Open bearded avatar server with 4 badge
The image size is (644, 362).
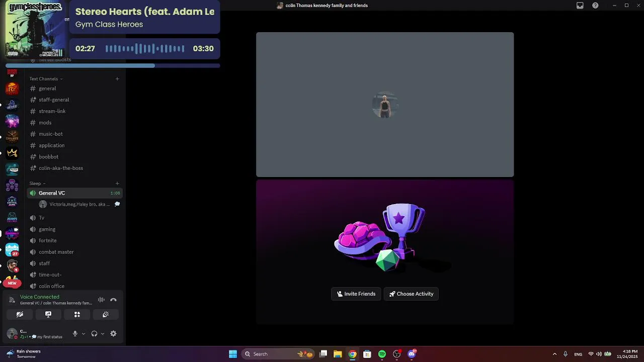(12, 265)
